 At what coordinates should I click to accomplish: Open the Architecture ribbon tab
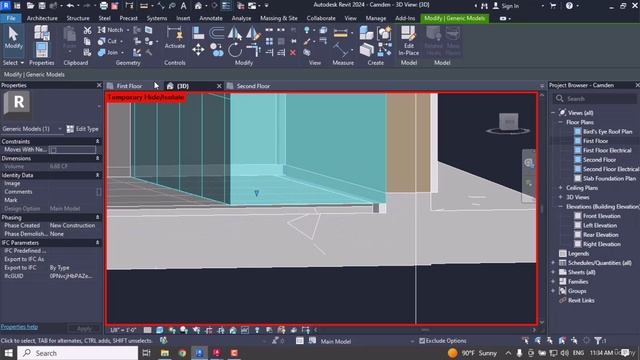click(42, 18)
